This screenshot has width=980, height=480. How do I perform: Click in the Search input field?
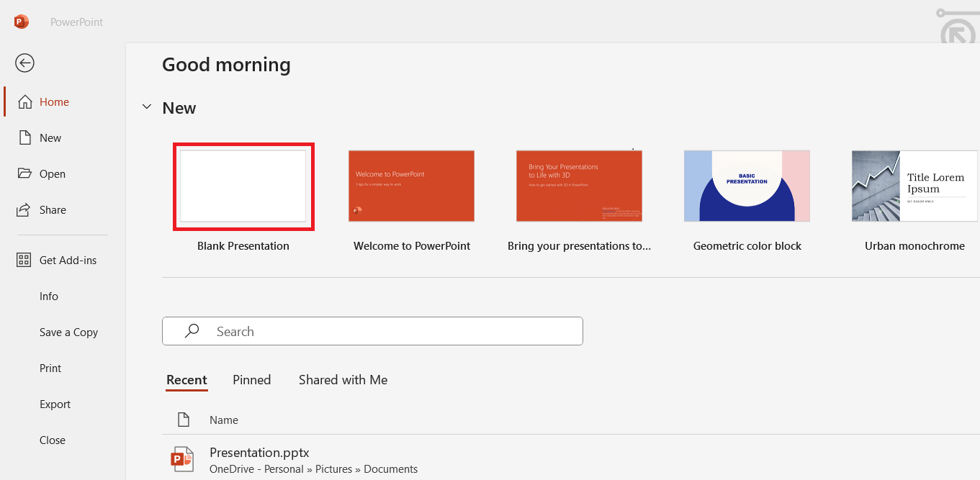[x=372, y=331]
